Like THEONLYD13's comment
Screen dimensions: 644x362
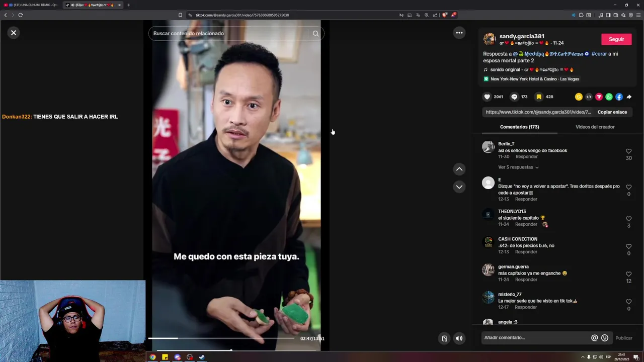(x=628, y=219)
